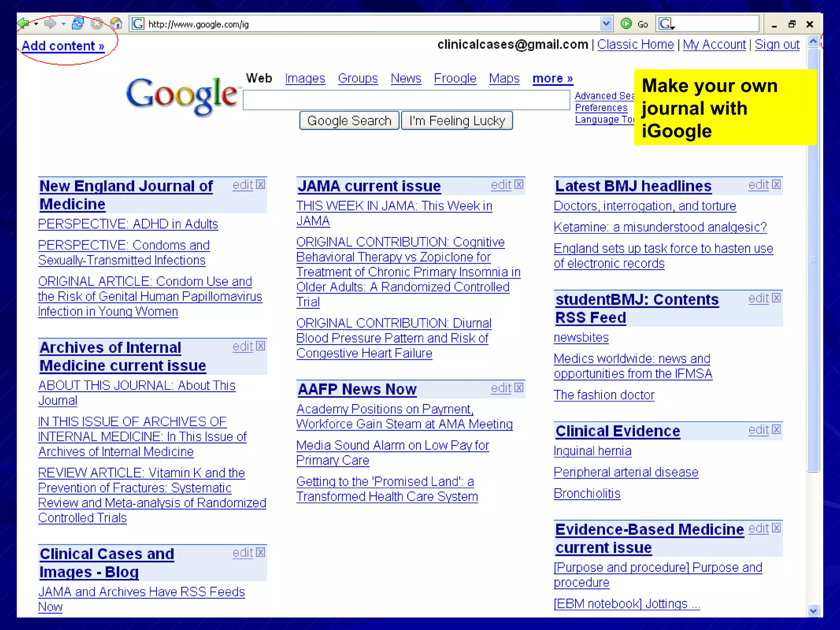Open the JAMA current issue heading
This screenshot has width=840, height=630.
369,186
